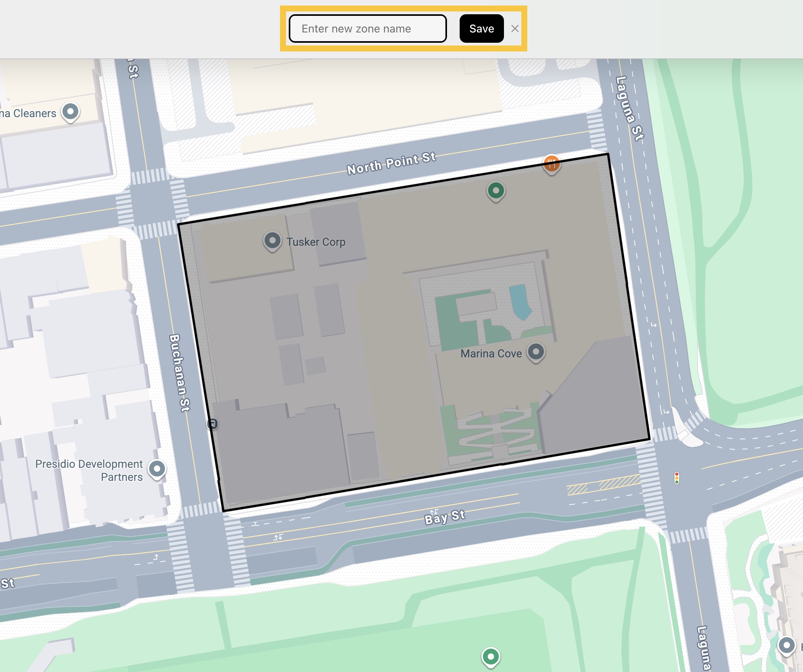Click the Presidio Development Partners pin
The image size is (803, 672).
[157, 469]
